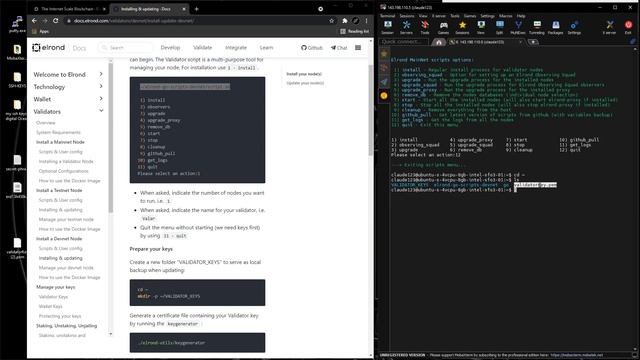The height and width of the screenshot is (360, 640).
Task: Jump to Update your node(s) section
Action: click(305, 83)
